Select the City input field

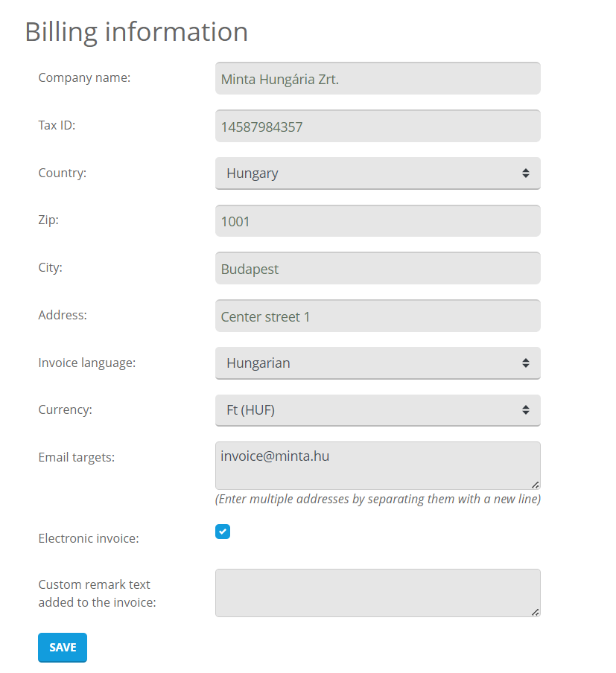click(x=377, y=269)
